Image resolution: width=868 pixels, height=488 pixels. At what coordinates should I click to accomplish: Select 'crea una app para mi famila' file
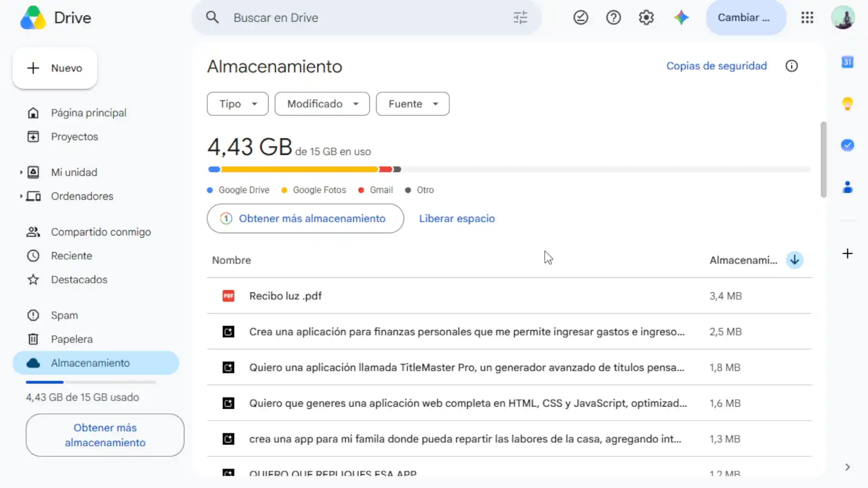click(509, 439)
